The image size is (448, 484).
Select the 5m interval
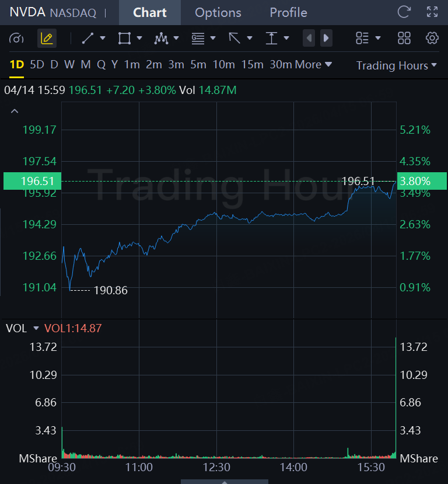click(x=198, y=65)
